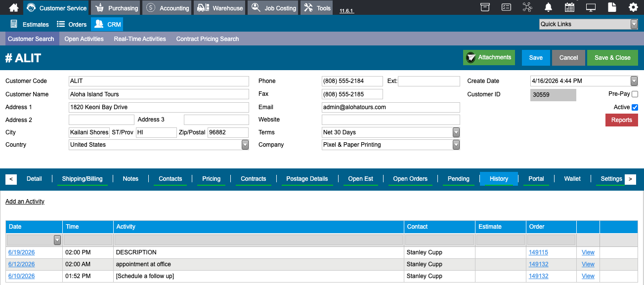Viewport: 644px width, 285px height.
Task: Uncheck the Active checkbox
Action: pyautogui.click(x=635, y=107)
